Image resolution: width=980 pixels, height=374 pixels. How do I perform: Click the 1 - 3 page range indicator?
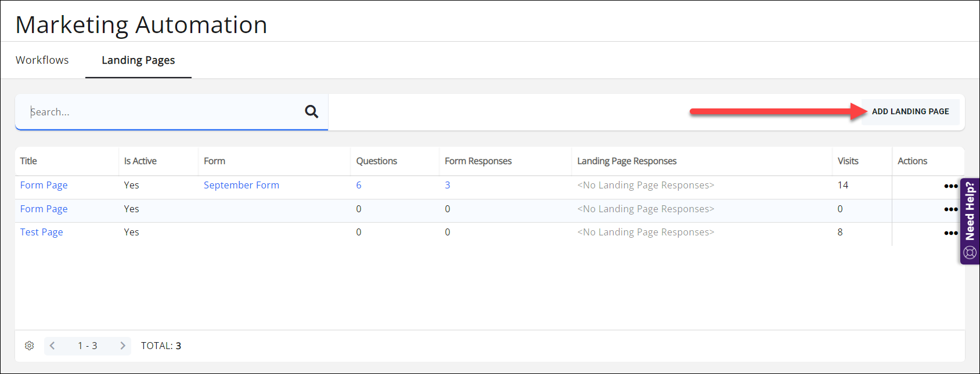tap(87, 346)
